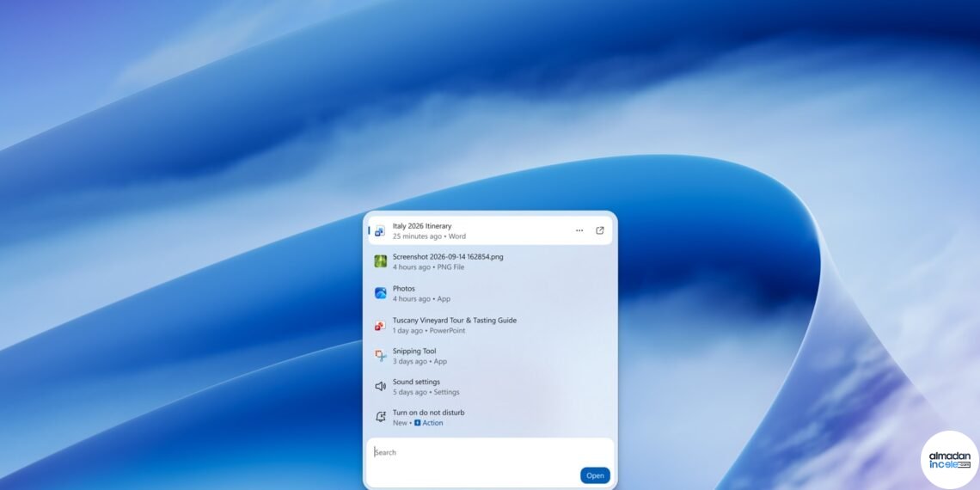Click the Photos app icon
The width and height of the screenshot is (980, 490).
381,293
